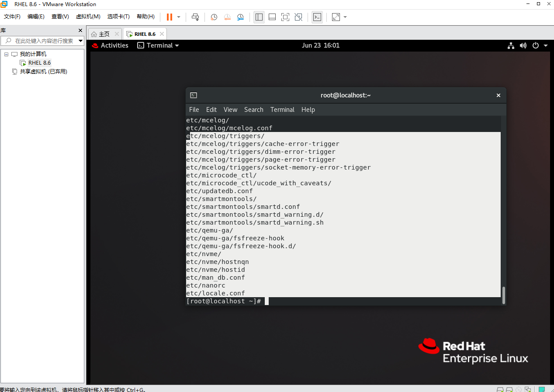Open terminal Edit menu
554x392 pixels.
tap(211, 110)
